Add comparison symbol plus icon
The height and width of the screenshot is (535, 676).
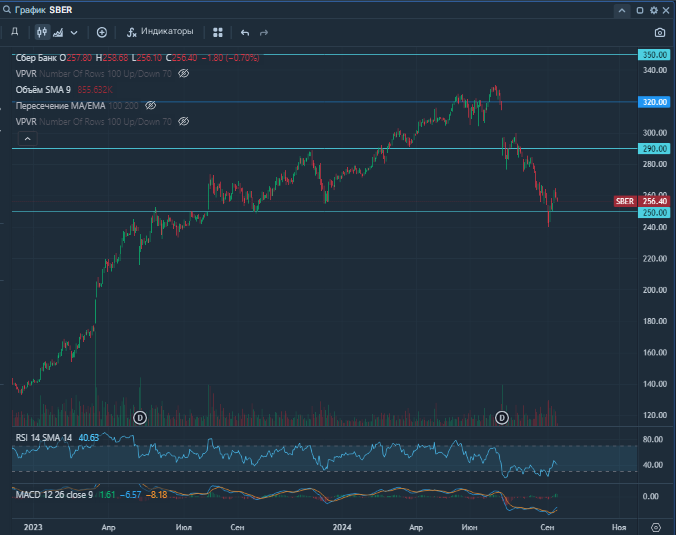102,32
